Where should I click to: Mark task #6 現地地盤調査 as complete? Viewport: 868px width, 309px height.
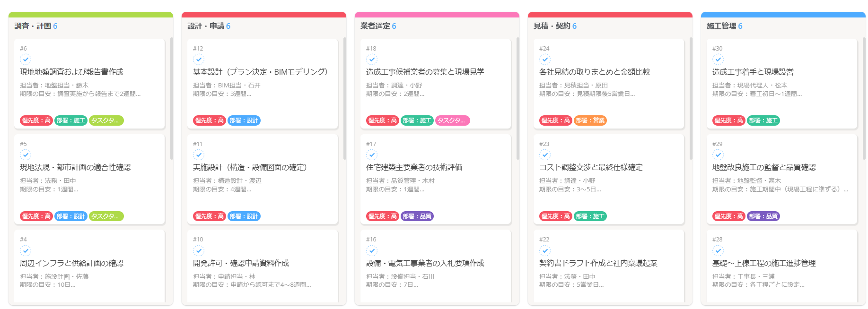[x=26, y=59]
